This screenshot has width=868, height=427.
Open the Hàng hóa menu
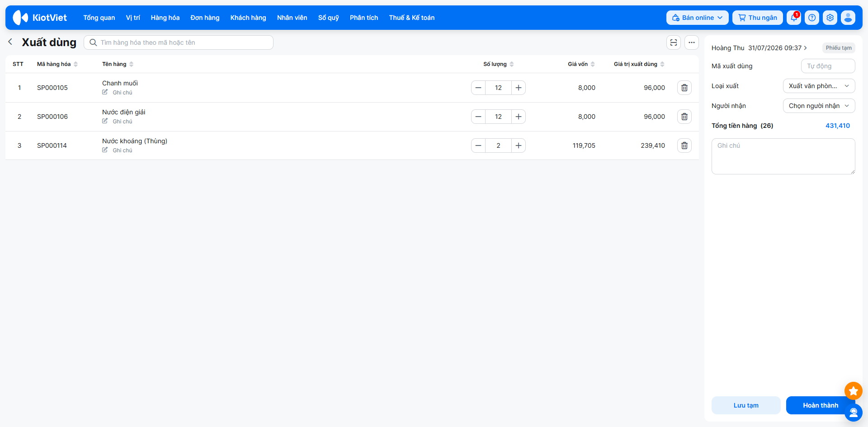(x=165, y=18)
